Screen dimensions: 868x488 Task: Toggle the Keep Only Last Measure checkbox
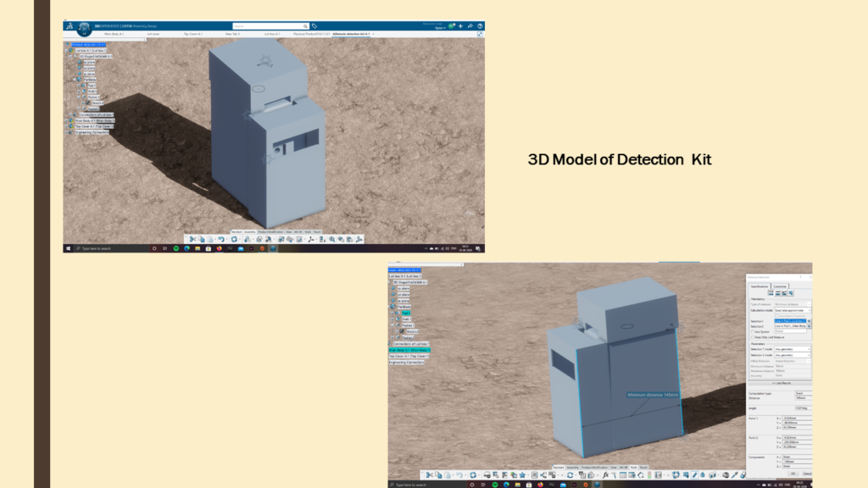[x=753, y=337]
